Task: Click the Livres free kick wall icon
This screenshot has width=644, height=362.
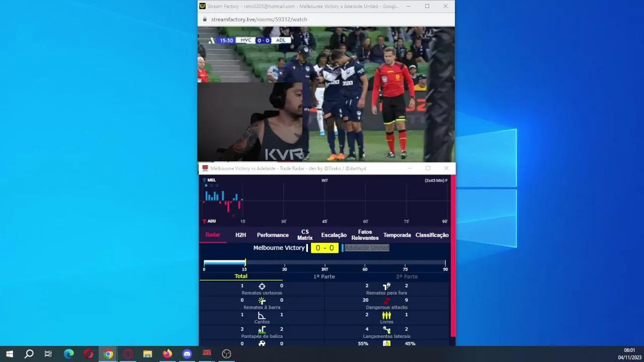Action: pos(386,315)
